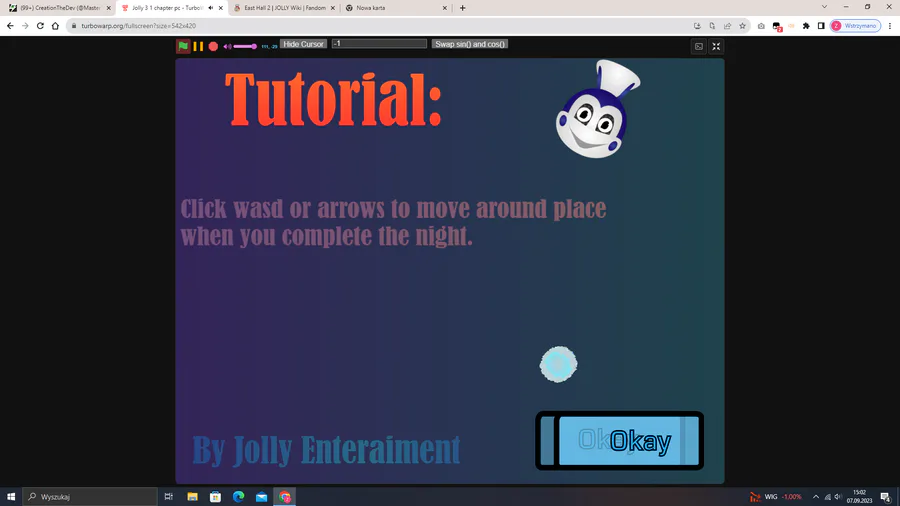The image size is (900, 506).
Task: Click the Okay button in tutorial
Action: 619,441
